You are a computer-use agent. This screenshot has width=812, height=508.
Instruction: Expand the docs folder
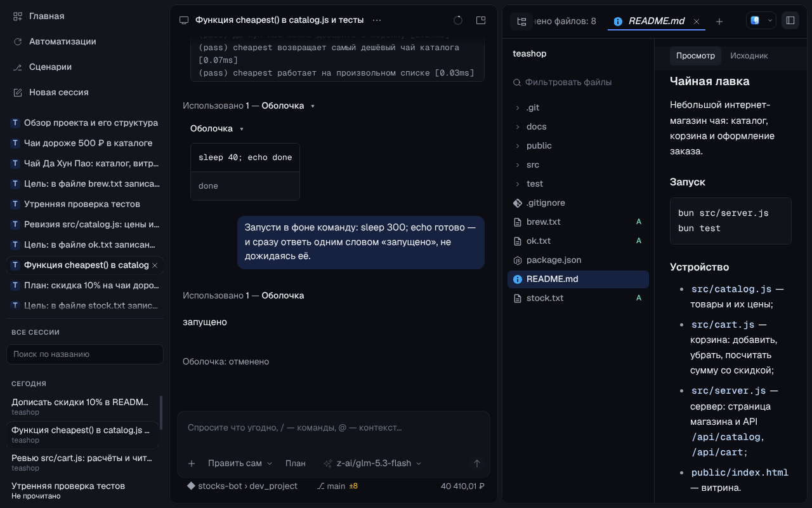(x=578, y=126)
